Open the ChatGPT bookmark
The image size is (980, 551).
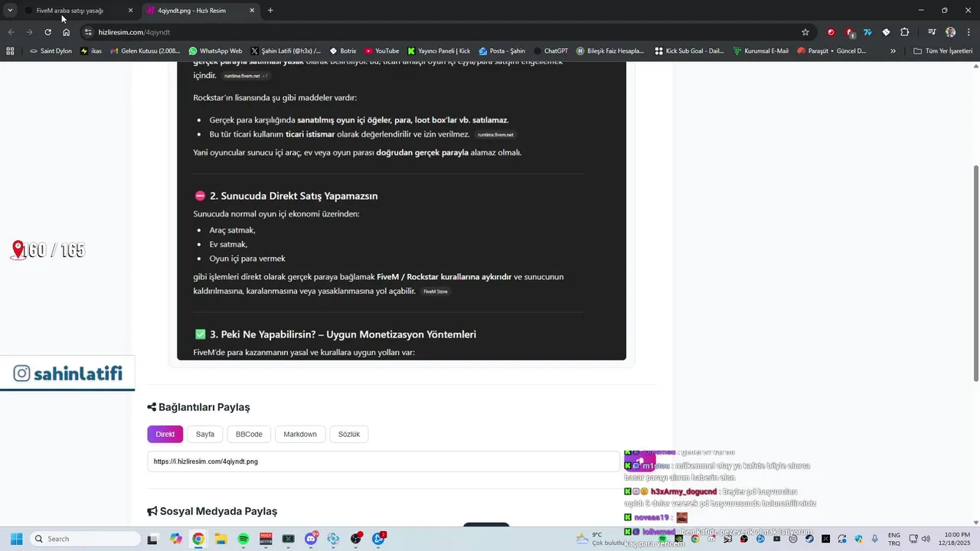[550, 51]
